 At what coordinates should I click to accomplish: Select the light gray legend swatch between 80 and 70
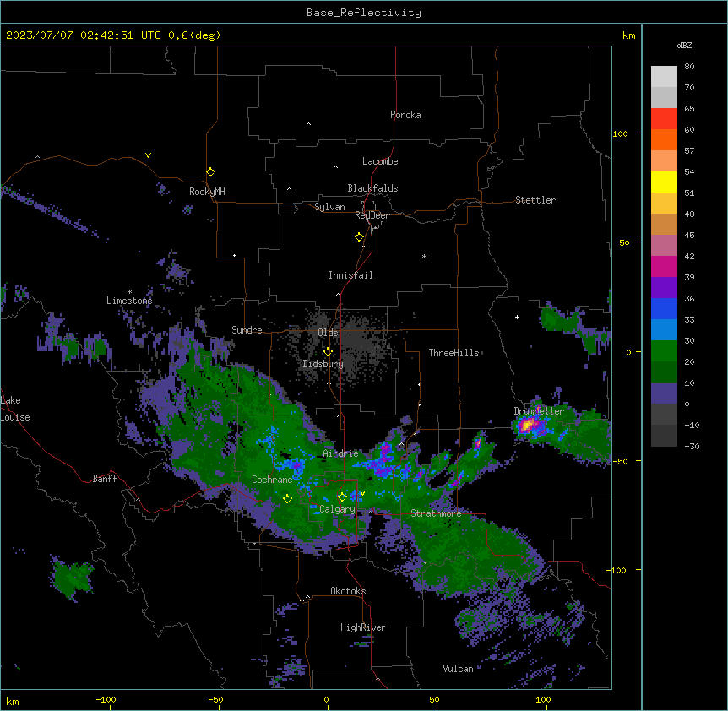(x=664, y=77)
